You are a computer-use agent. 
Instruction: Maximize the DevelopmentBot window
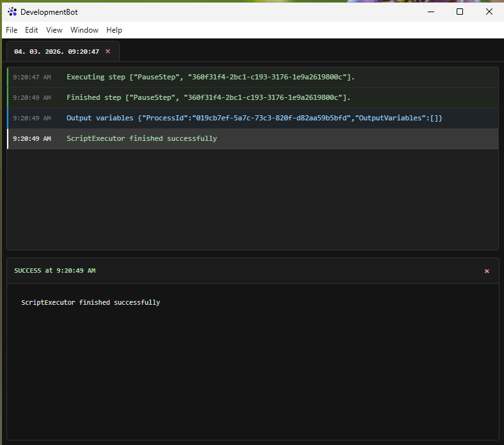tap(459, 12)
